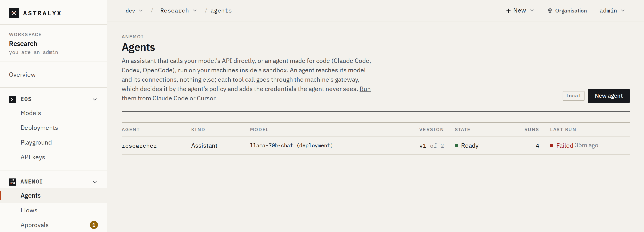Navigate to Deployments
This screenshot has width=644, height=232.
[39, 128]
